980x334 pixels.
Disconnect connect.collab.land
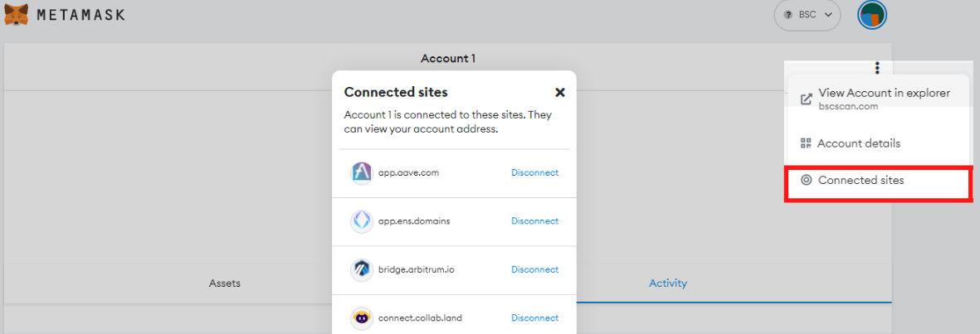pos(535,317)
